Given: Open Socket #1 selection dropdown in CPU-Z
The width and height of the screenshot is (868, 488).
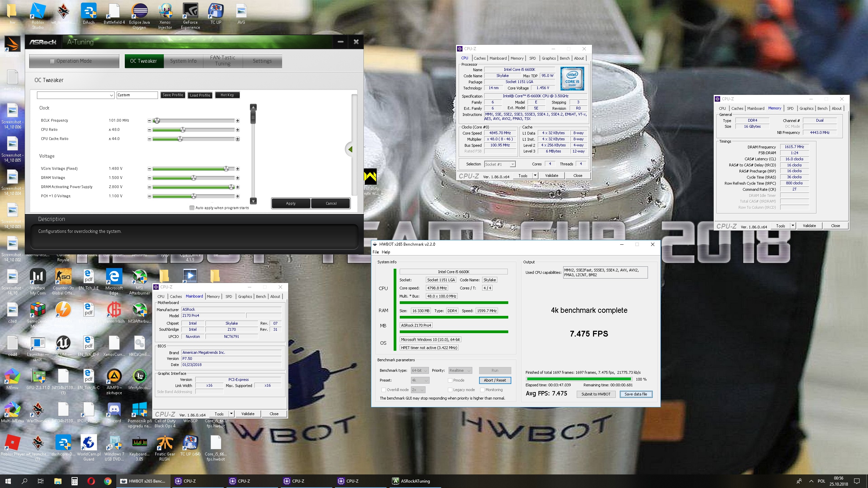Looking at the screenshot, I should point(500,164).
